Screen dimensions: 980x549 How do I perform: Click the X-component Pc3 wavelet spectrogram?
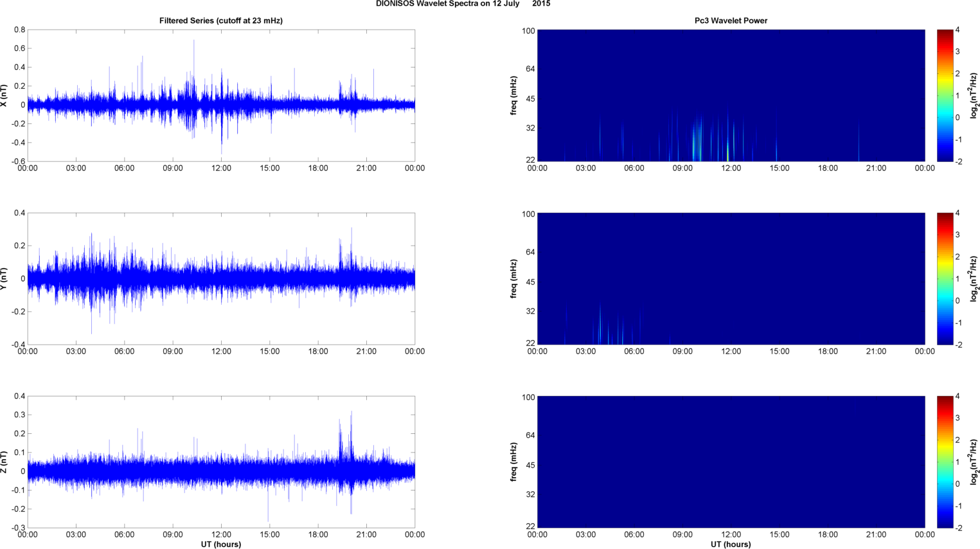pos(731,96)
